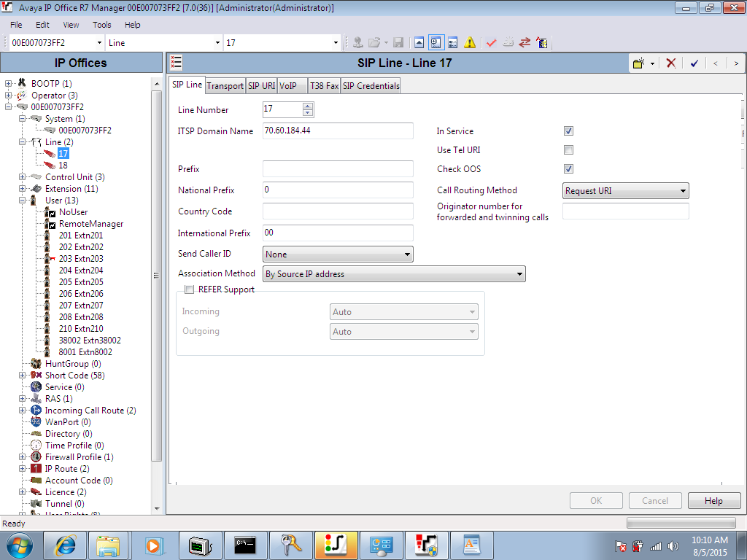Click the hide navigation pane toolbar icon
The width and height of the screenshot is (747, 560).
pos(419,43)
